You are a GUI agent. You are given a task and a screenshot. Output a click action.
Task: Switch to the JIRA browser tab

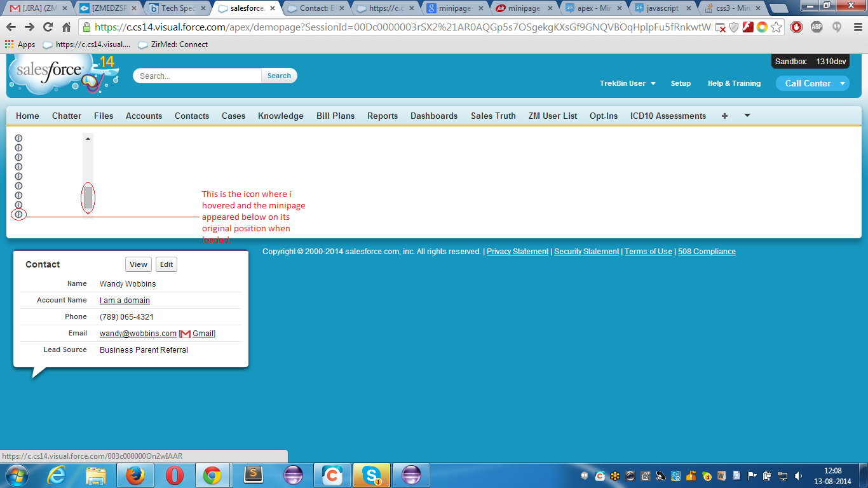click(39, 8)
